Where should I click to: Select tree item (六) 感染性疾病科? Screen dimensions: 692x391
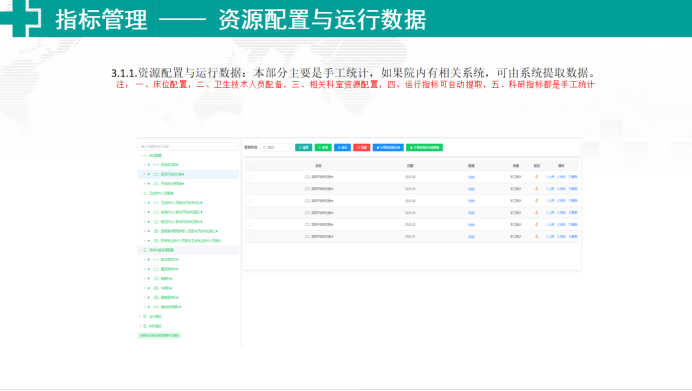pos(167,307)
